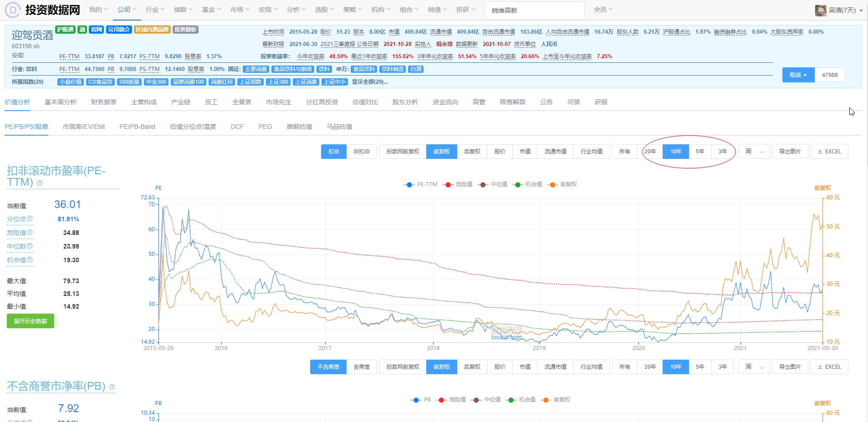Click the user avatar picture

[821, 10]
